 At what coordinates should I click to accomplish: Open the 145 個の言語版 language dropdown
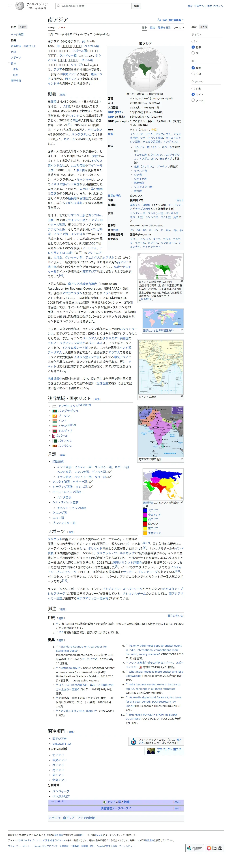[171, 20]
